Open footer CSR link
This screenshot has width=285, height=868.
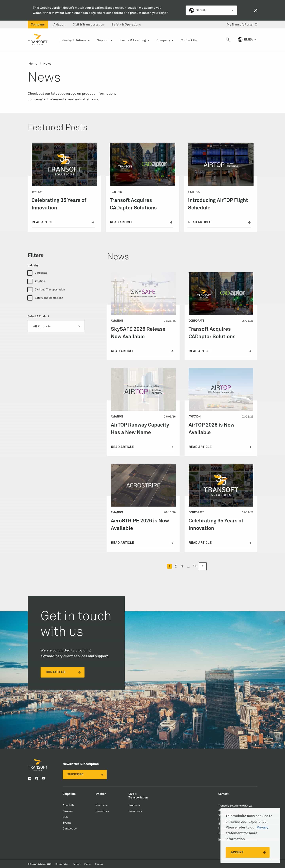pos(65,817)
